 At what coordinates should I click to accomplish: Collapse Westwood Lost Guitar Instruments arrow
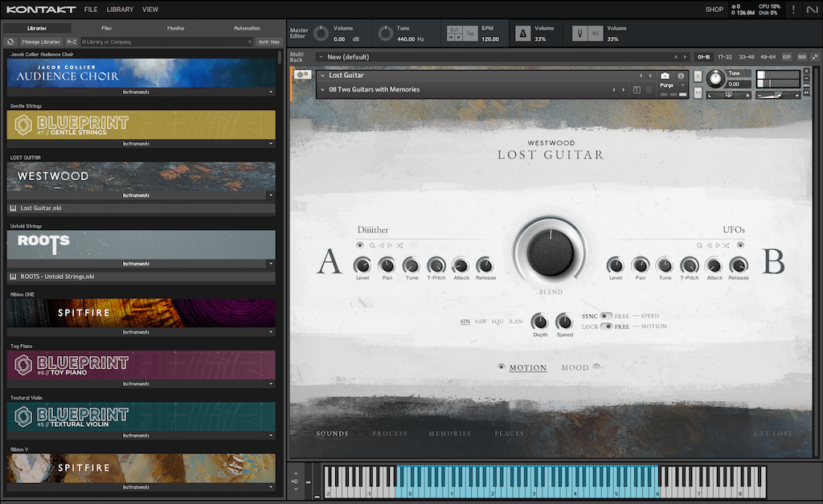coord(271,195)
